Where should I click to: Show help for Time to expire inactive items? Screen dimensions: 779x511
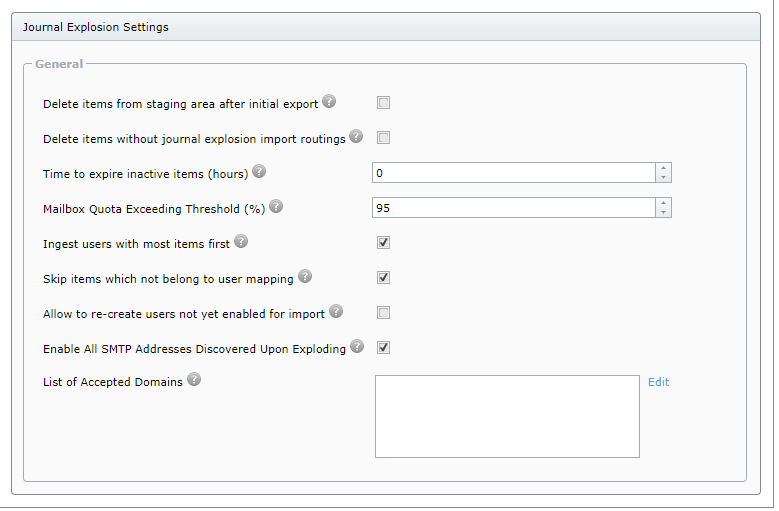pyautogui.click(x=259, y=172)
